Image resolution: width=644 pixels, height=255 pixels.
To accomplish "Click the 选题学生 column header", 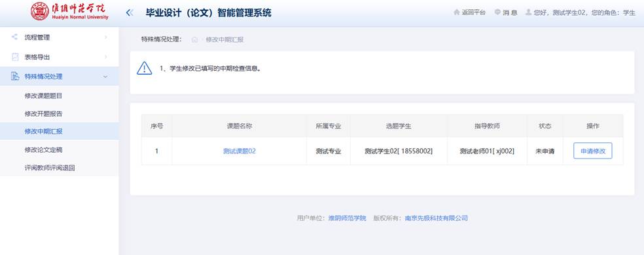I will click(x=399, y=126).
